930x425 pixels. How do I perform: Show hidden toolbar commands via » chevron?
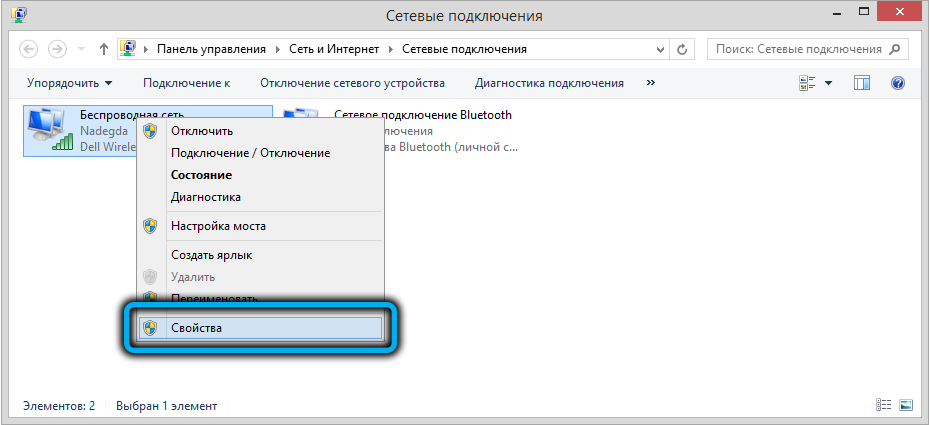click(x=652, y=83)
